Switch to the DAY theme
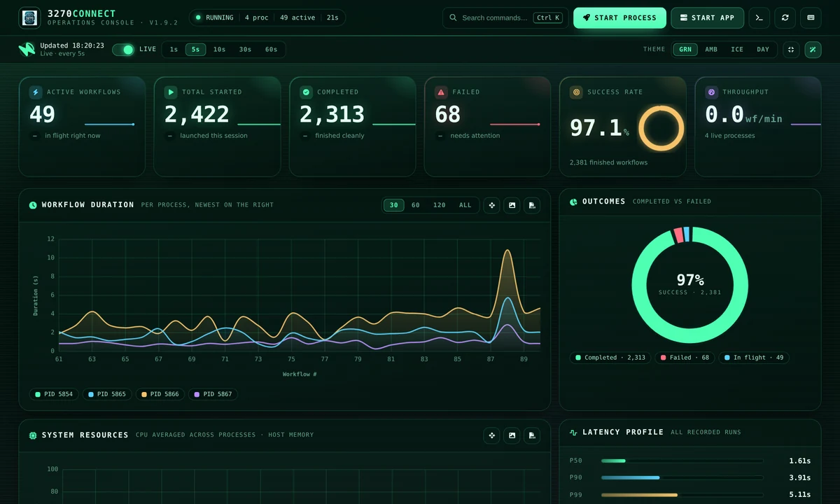This screenshot has height=504, width=840. click(763, 50)
